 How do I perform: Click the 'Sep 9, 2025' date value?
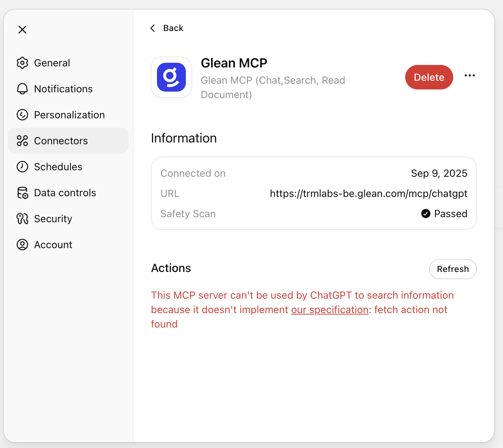(439, 174)
